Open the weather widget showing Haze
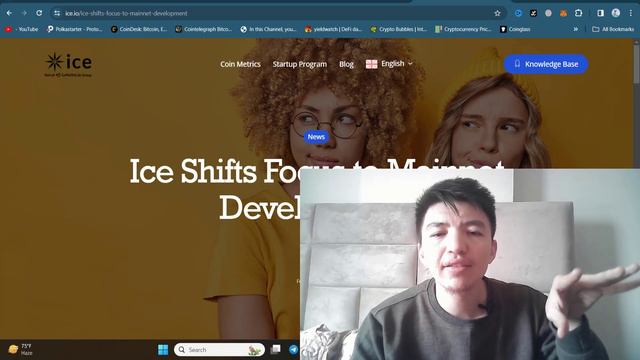This screenshot has height=360, width=640. [20, 349]
